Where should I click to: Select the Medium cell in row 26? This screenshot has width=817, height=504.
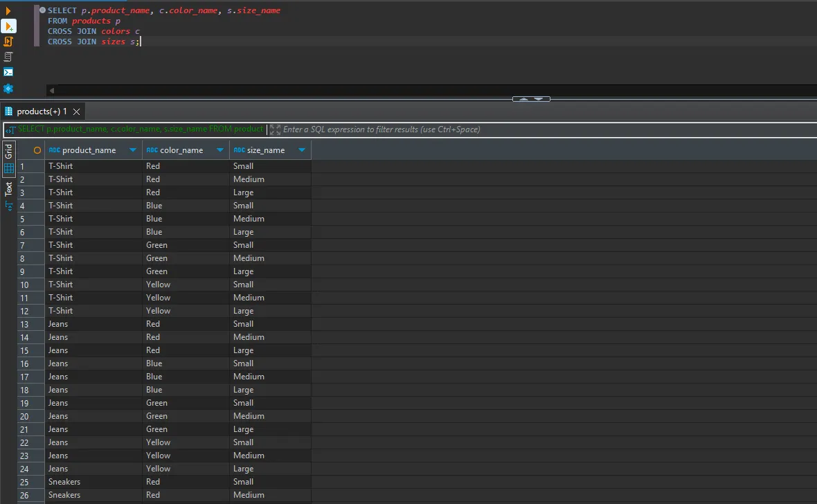[270, 494]
